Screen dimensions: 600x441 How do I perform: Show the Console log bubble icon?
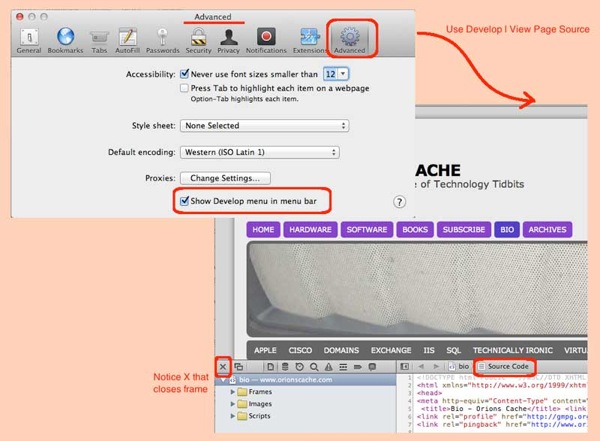click(372, 367)
